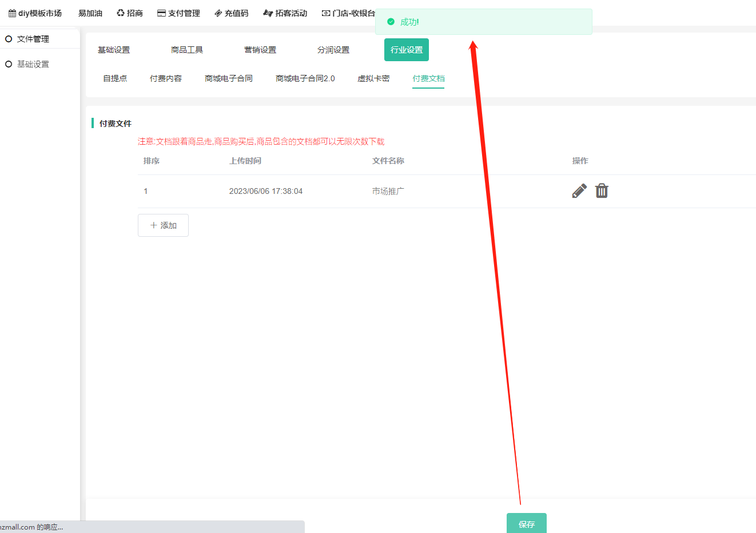The height and width of the screenshot is (533, 756).
Task: Open diy模板市场 from top navigation
Action: [35, 13]
